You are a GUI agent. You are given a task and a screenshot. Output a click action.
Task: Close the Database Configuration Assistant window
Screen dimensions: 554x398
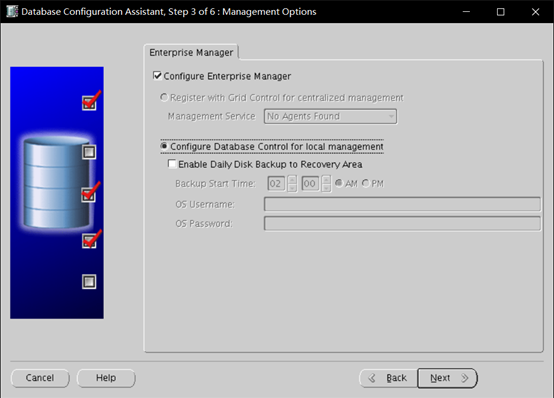535,12
